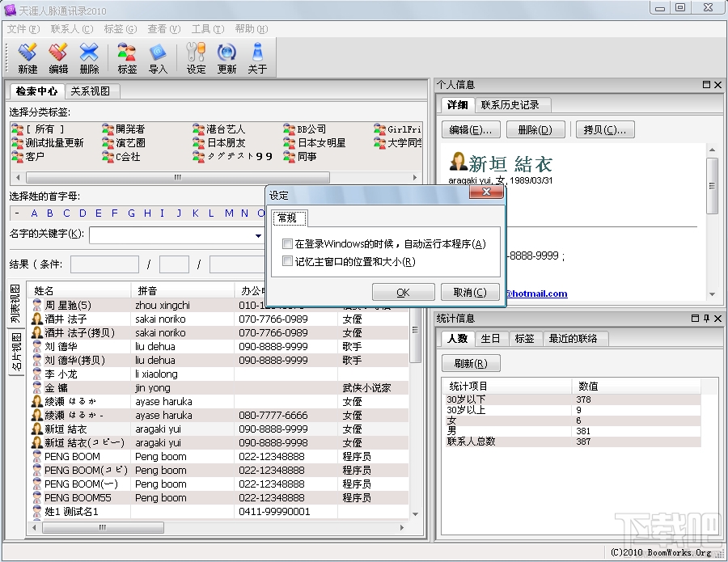Switch to the 生日 statistics tab
This screenshot has height=562, width=728.
[x=490, y=338]
